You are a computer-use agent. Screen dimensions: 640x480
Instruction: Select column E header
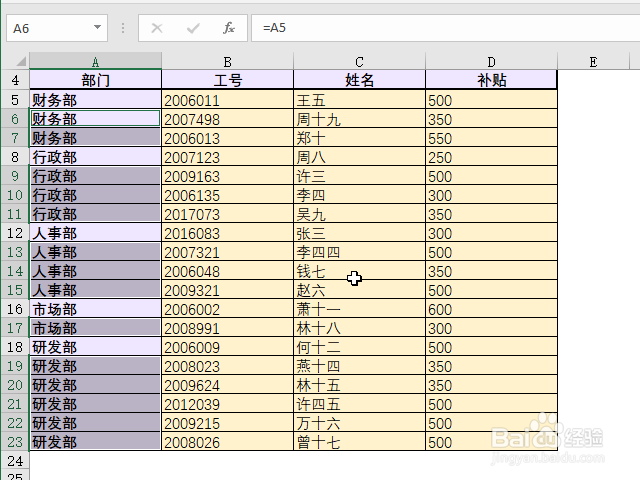point(593,62)
